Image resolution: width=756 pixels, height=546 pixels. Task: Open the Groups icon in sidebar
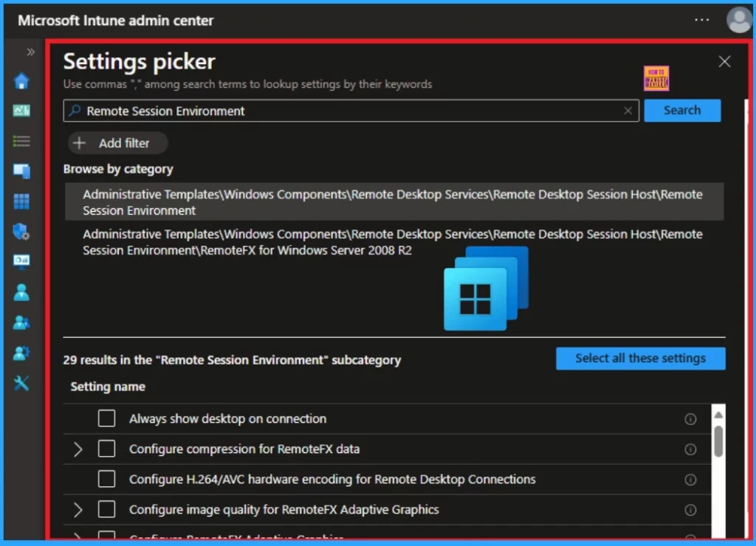tap(21, 322)
